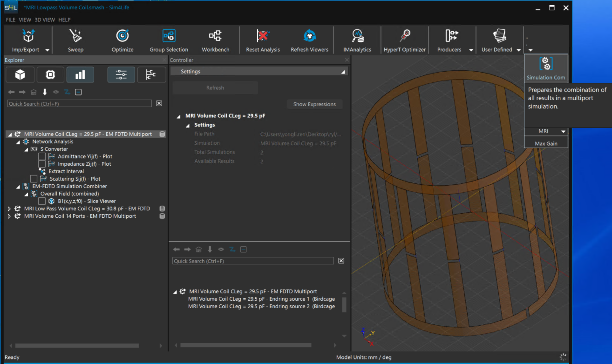
Task: Expand the MRI Volume Coil 14 Ports node
Action: [x=9, y=216]
